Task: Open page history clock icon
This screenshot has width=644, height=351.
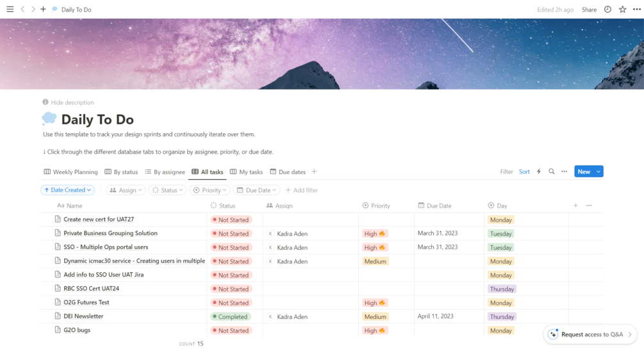Action: 607,10
